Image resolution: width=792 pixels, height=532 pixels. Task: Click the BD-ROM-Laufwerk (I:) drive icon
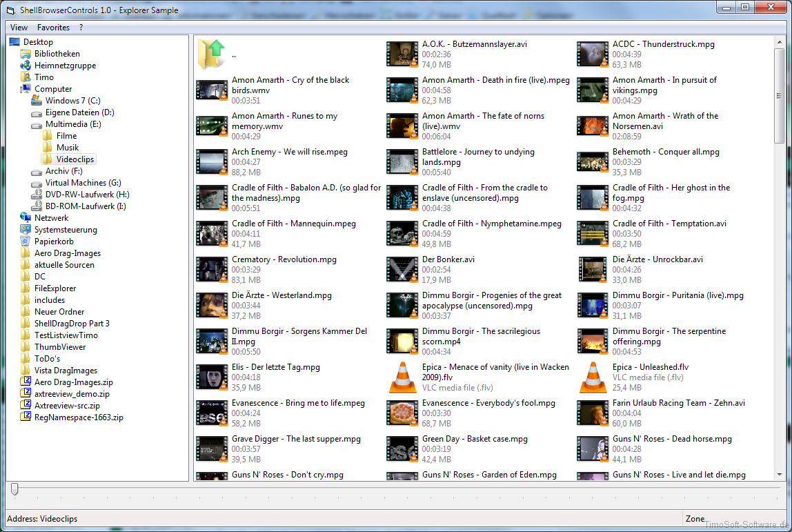pyautogui.click(x=37, y=206)
